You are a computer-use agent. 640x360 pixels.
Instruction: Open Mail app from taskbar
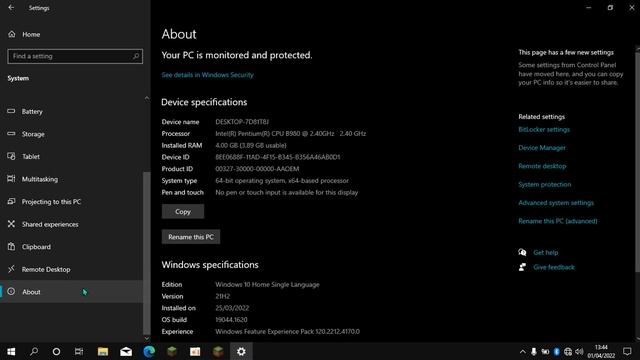click(126, 351)
